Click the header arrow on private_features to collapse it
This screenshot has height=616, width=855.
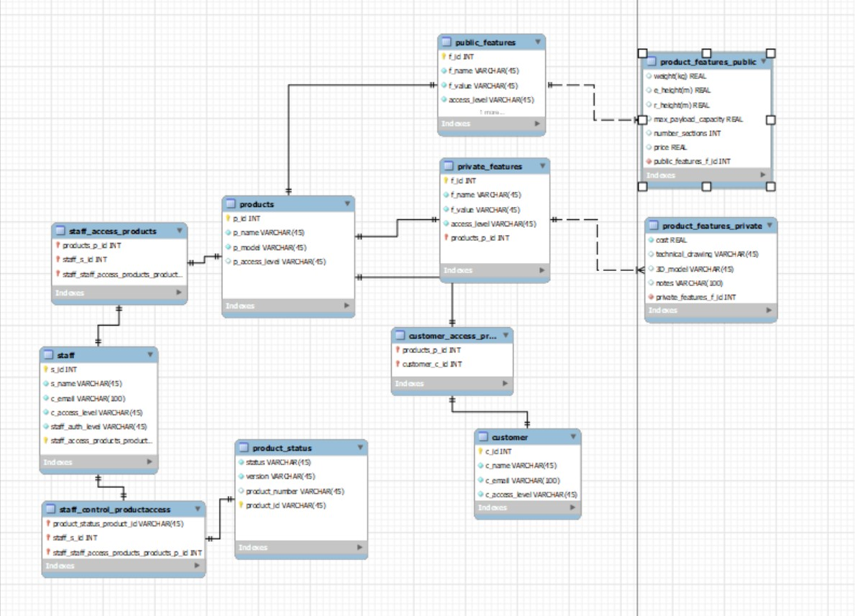(x=542, y=166)
